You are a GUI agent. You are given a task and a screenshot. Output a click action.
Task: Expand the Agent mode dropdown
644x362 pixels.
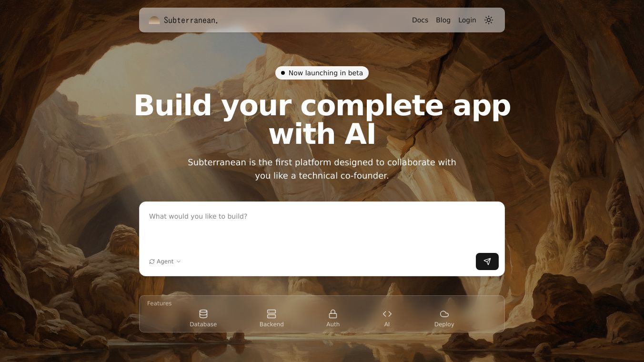click(x=165, y=261)
